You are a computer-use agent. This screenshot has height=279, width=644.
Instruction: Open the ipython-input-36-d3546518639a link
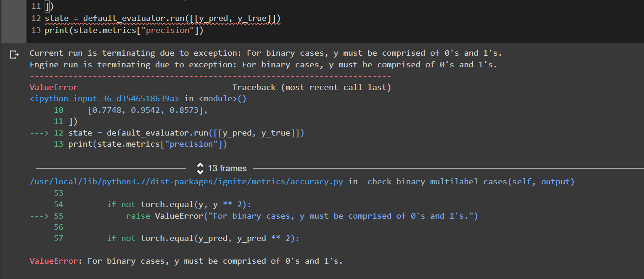[104, 98]
